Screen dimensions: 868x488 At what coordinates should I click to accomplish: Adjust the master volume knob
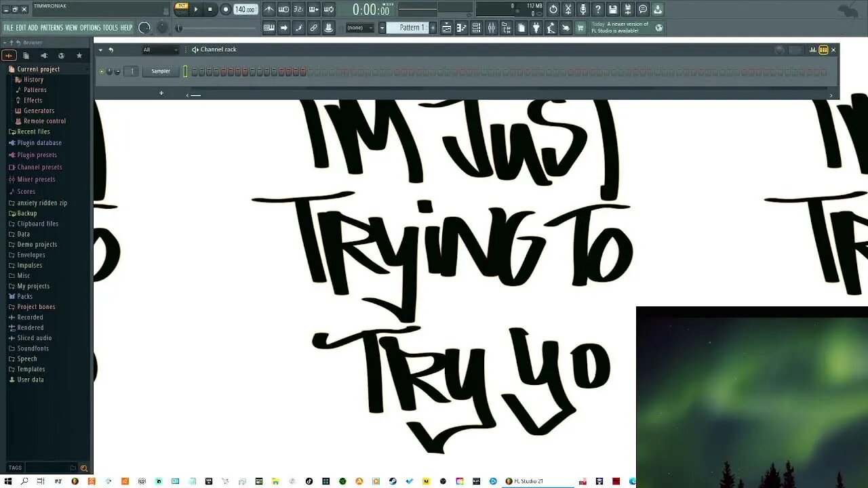[x=144, y=28]
